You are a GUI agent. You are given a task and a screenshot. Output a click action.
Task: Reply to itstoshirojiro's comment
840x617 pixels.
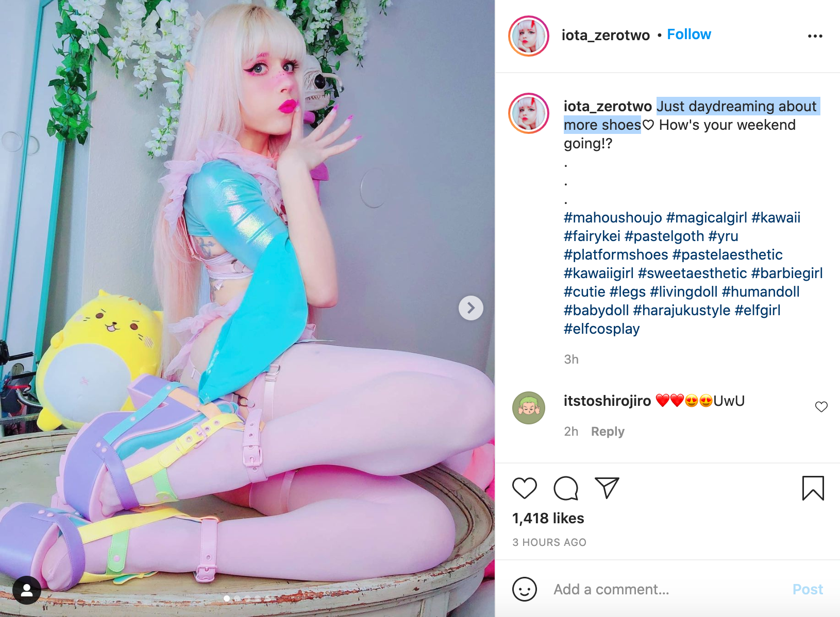(x=608, y=432)
